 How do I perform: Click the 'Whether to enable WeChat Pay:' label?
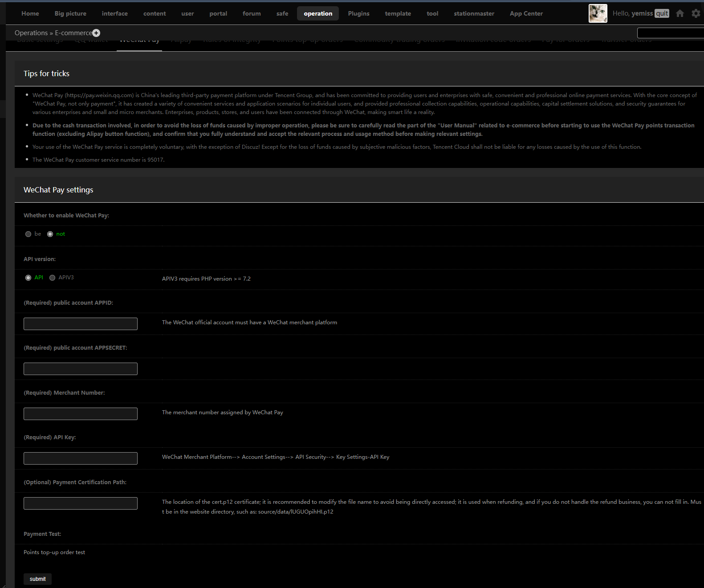click(x=66, y=216)
